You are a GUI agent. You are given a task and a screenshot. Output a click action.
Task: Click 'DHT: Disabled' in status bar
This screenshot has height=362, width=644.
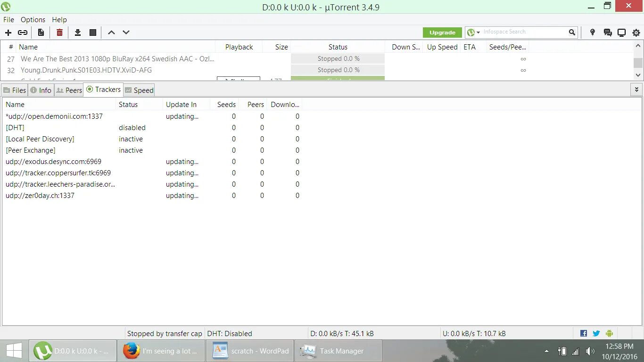pyautogui.click(x=230, y=333)
